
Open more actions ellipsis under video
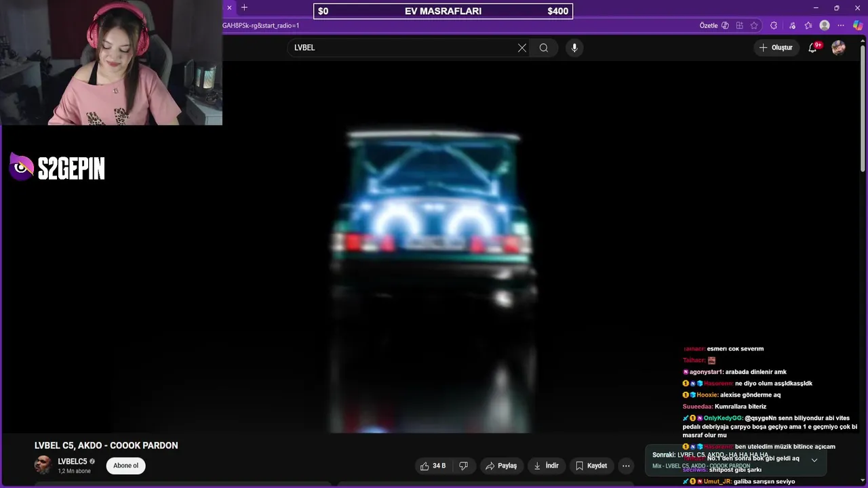pyautogui.click(x=626, y=466)
